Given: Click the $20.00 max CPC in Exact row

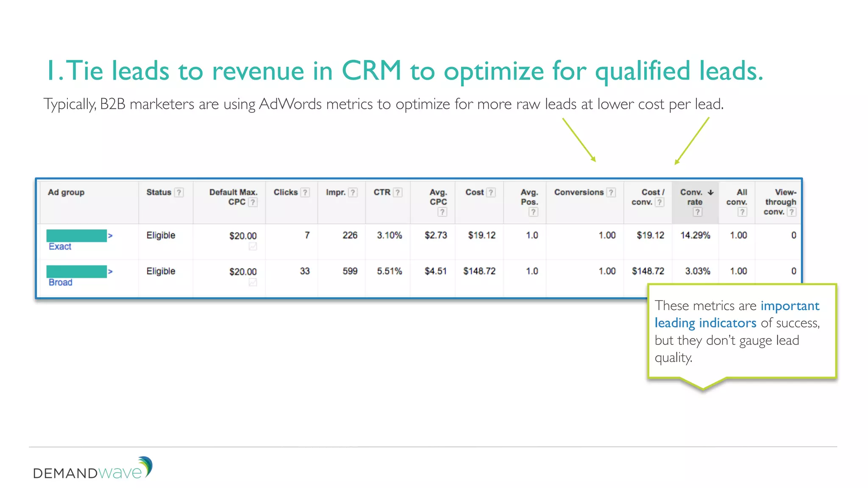Looking at the screenshot, I should pyautogui.click(x=243, y=236).
